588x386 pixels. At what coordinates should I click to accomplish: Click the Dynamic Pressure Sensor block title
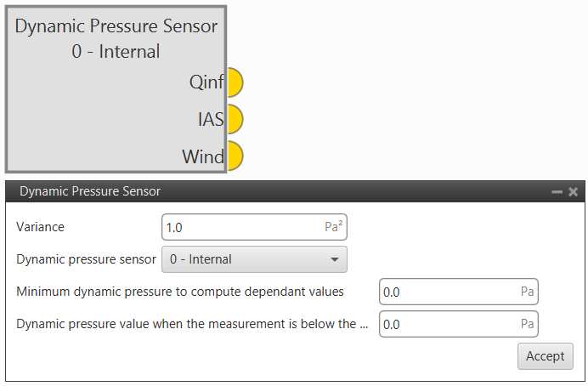coord(116,26)
